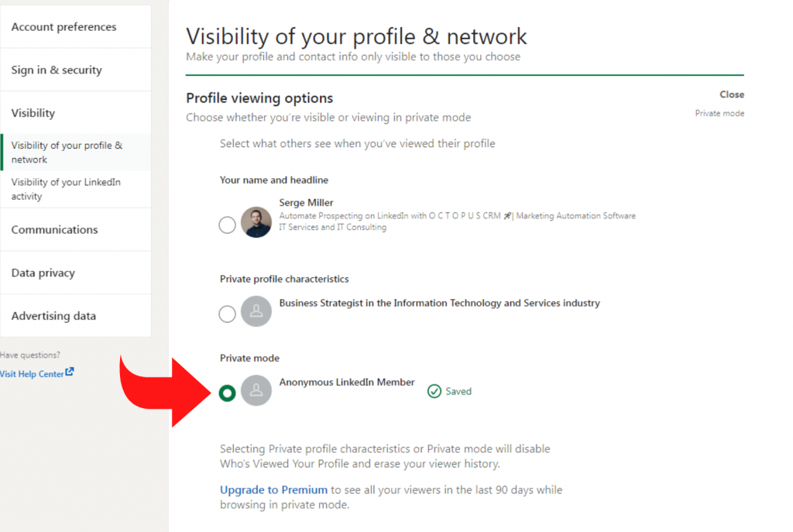Close the Profile viewing options panel
Image resolution: width=793 pixels, height=532 pixels.
[x=731, y=94]
